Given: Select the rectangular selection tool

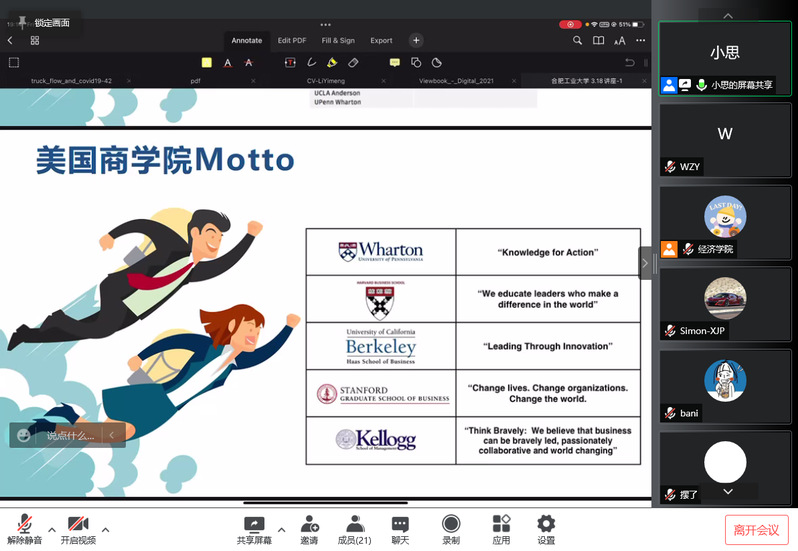Looking at the screenshot, I should (14, 63).
